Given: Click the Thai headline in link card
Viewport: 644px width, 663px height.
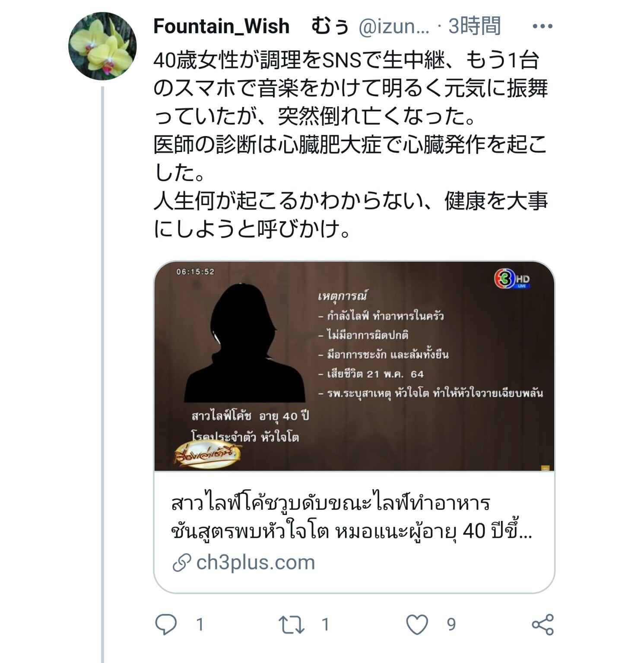Looking at the screenshot, I should [x=352, y=517].
